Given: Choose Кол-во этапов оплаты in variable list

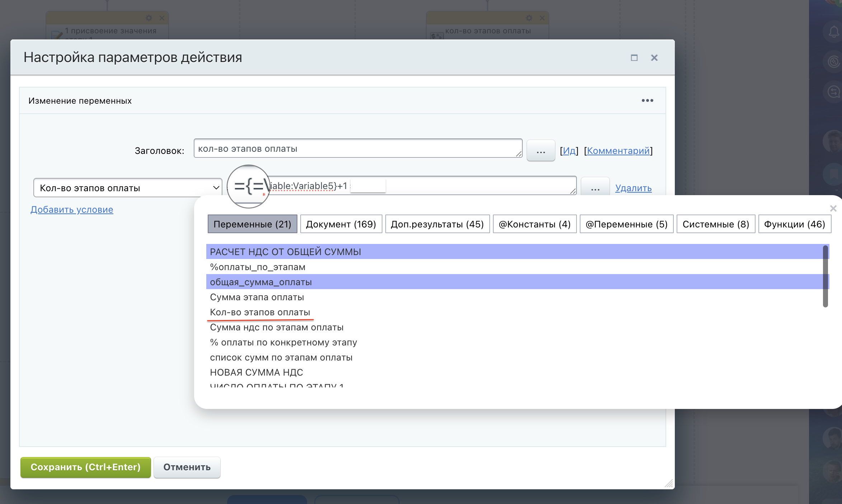Looking at the screenshot, I should [260, 312].
